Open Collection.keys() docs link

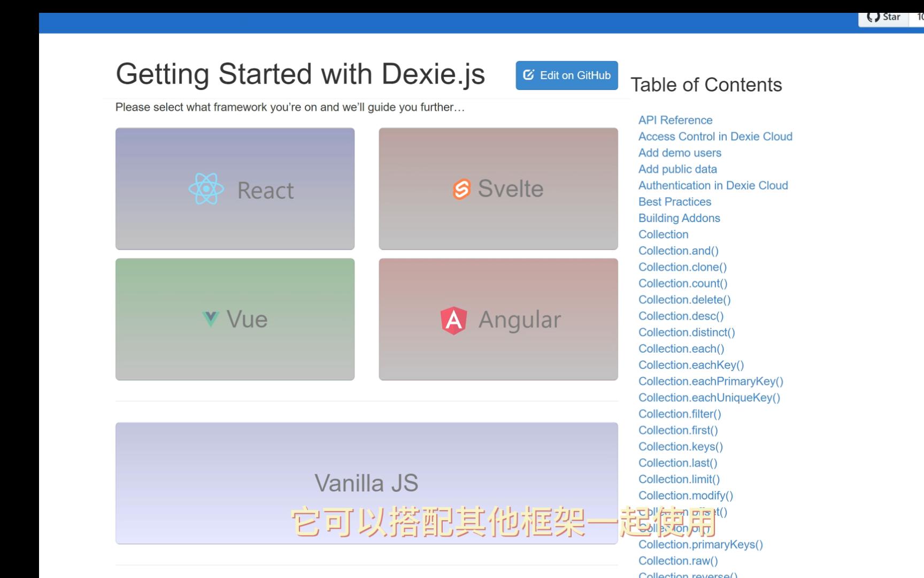click(x=681, y=446)
